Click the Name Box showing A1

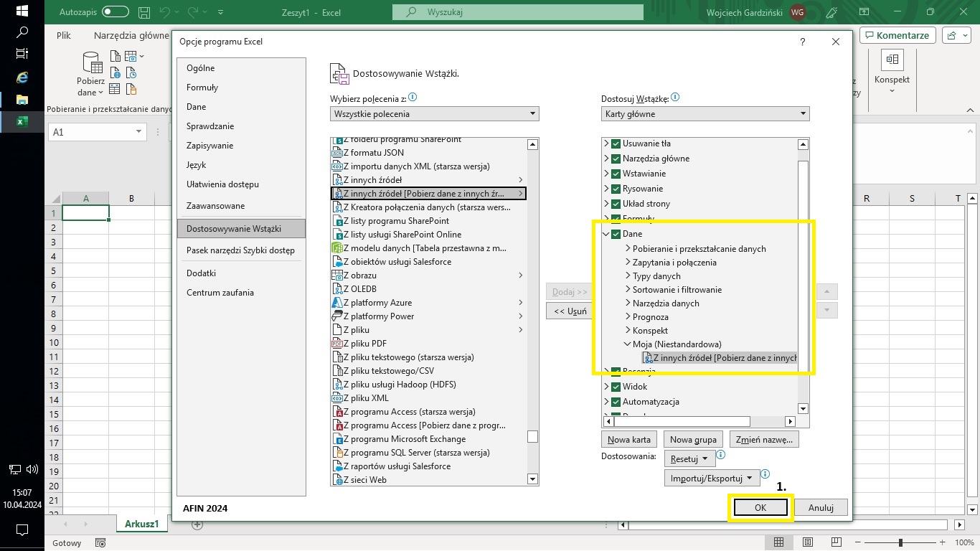tap(98, 132)
